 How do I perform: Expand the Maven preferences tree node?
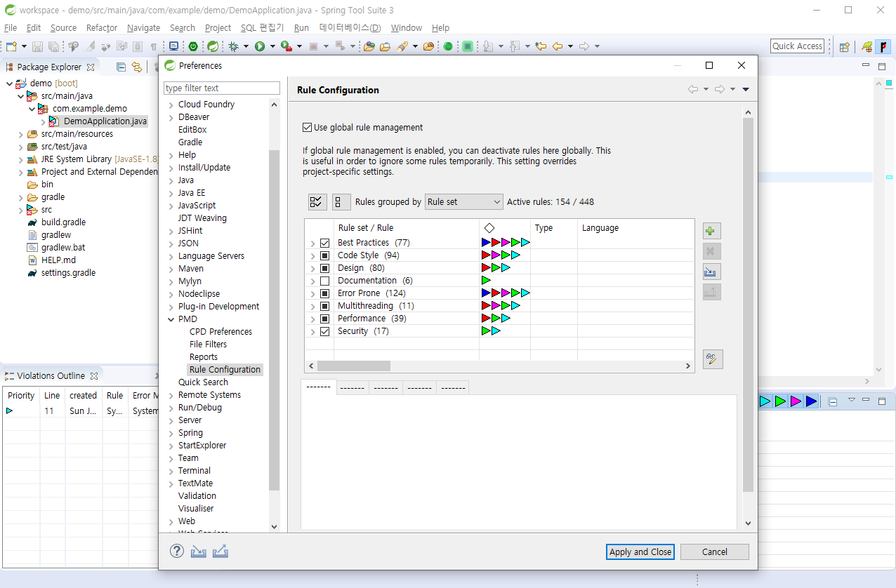pos(171,269)
